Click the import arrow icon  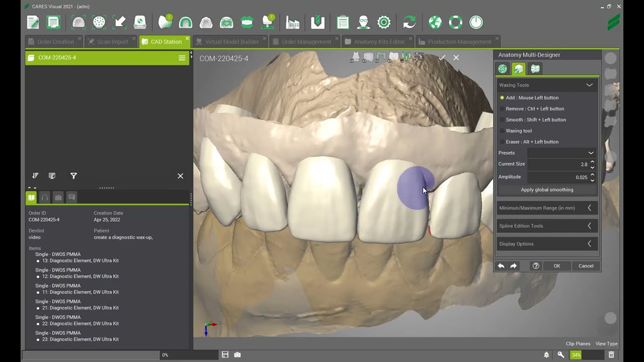point(120,22)
